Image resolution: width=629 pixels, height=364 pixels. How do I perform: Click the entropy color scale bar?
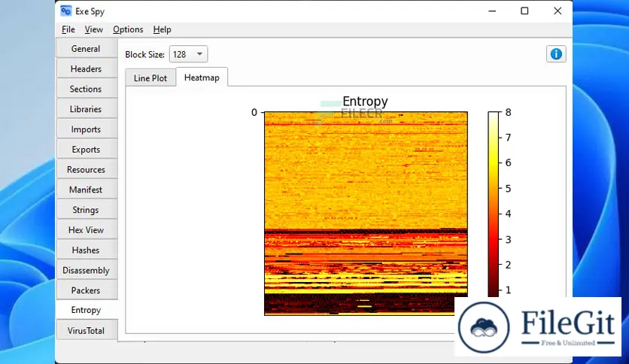pyautogui.click(x=493, y=205)
